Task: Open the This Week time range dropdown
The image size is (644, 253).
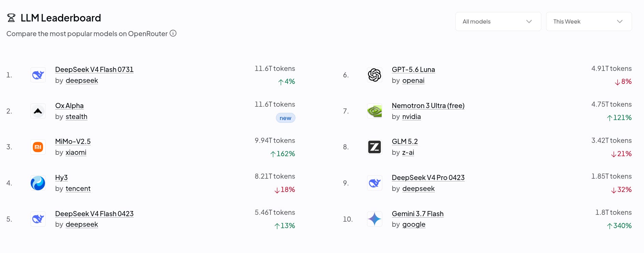Action: [x=589, y=21]
